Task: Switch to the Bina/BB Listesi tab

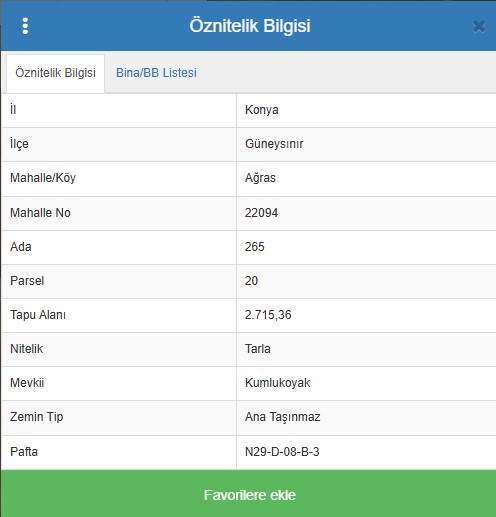Action: tap(156, 73)
